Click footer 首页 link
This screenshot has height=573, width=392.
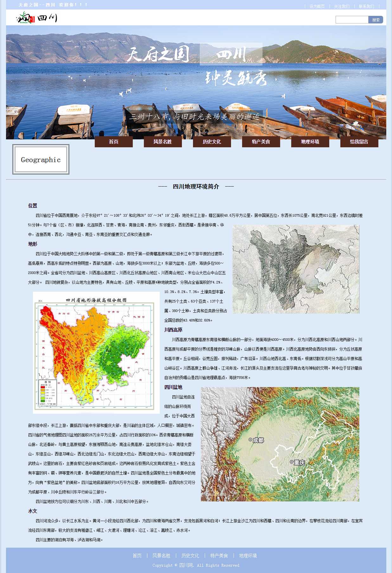[137, 556]
